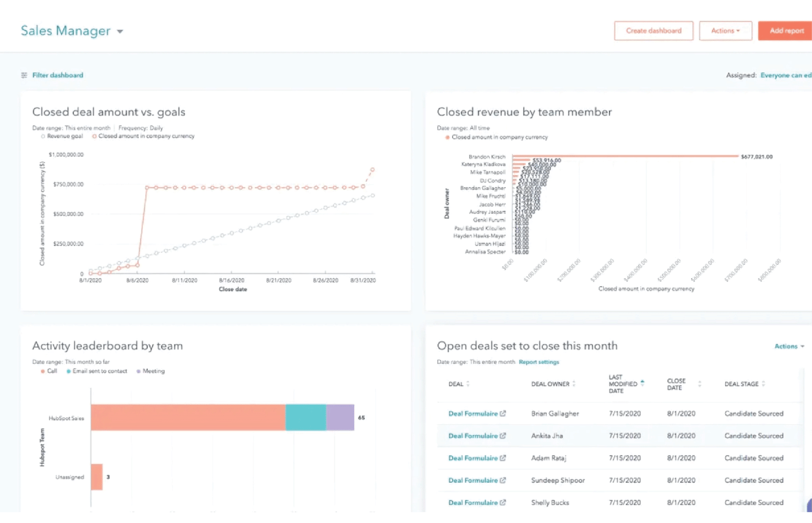Viewport: 812px width, 523px height.
Task: Click the external link icon on Adam Rataj's row
Action: click(502, 458)
